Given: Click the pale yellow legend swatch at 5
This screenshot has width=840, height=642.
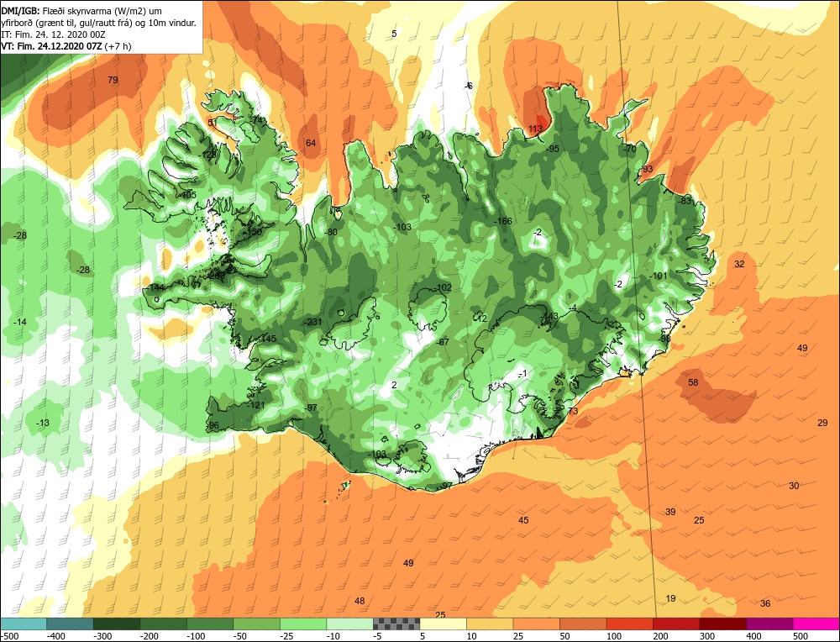Looking at the screenshot, I should coord(443,624).
